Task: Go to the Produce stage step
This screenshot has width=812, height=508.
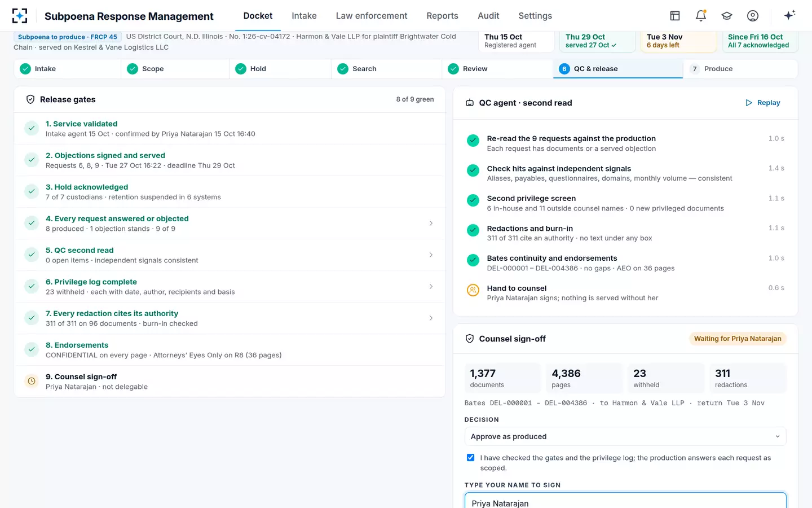Action: [740, 69]
